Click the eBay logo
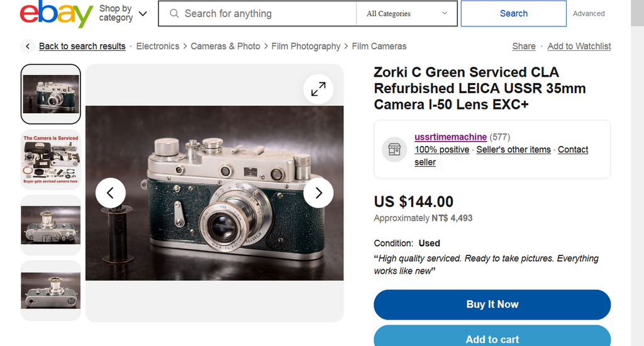The width and height of the screenshot is (644, 346). coord(56,14)
